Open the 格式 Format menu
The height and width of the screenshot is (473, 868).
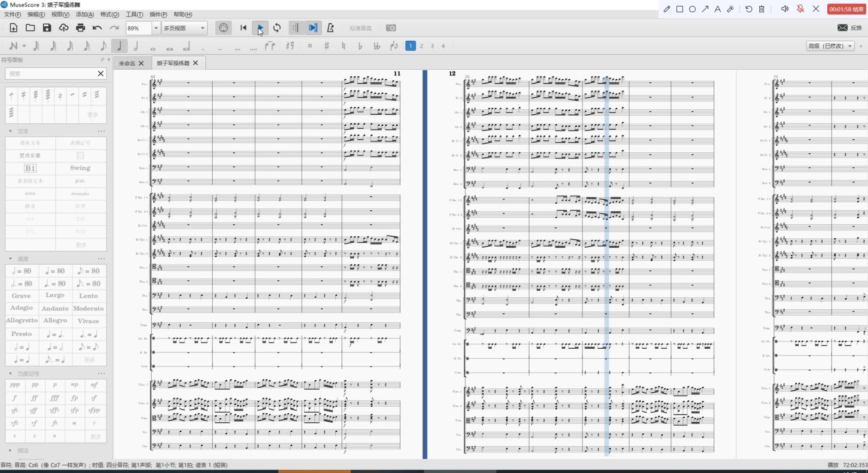point(110,14)
